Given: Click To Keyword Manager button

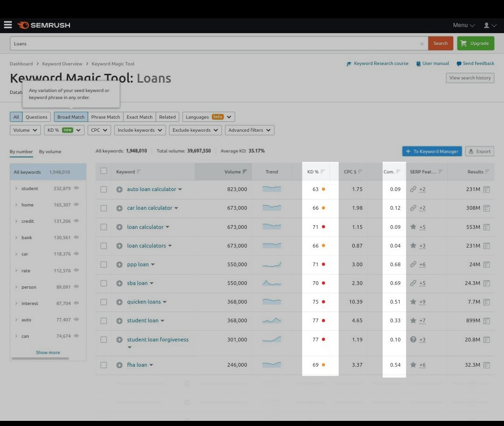Looking at the screenshot, I should 432,151.
